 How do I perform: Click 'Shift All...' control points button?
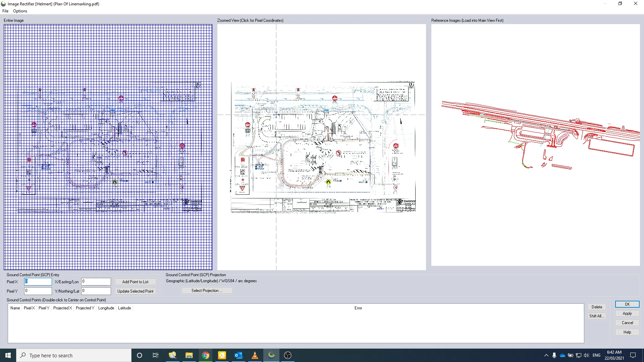pos(597,316)
